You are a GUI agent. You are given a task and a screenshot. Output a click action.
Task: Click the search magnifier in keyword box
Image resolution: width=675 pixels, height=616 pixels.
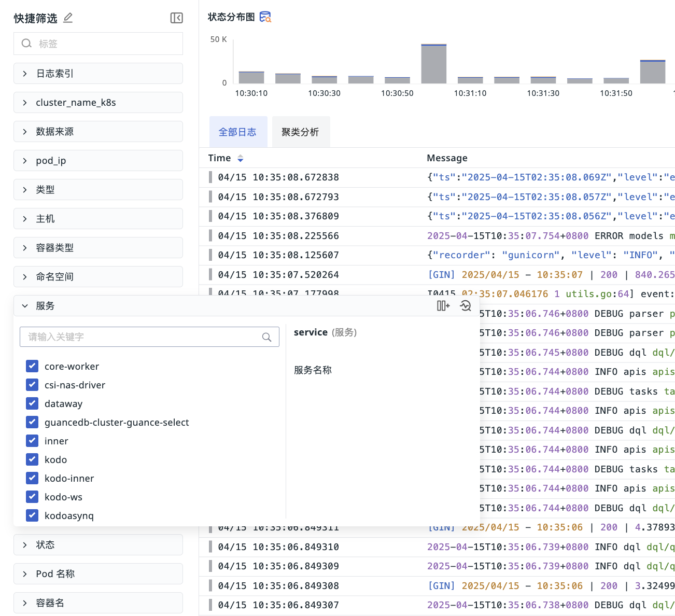tap(267, 337)
